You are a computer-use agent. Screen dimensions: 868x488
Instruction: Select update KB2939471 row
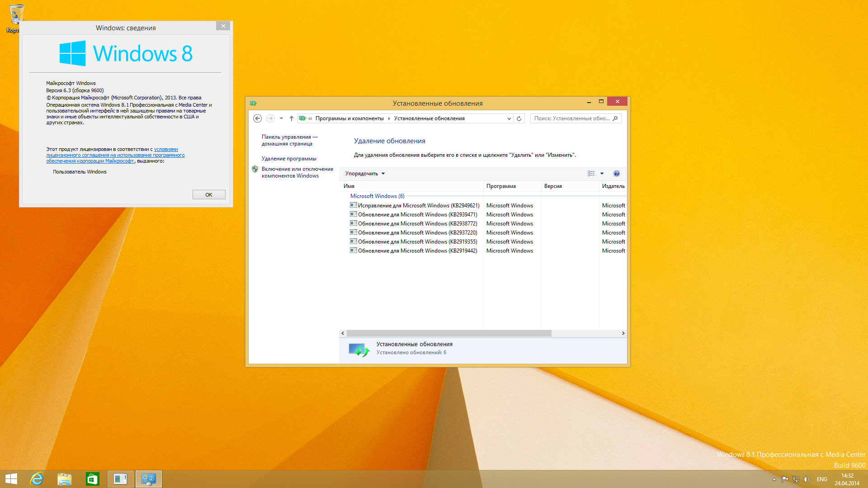click(487, 215)
